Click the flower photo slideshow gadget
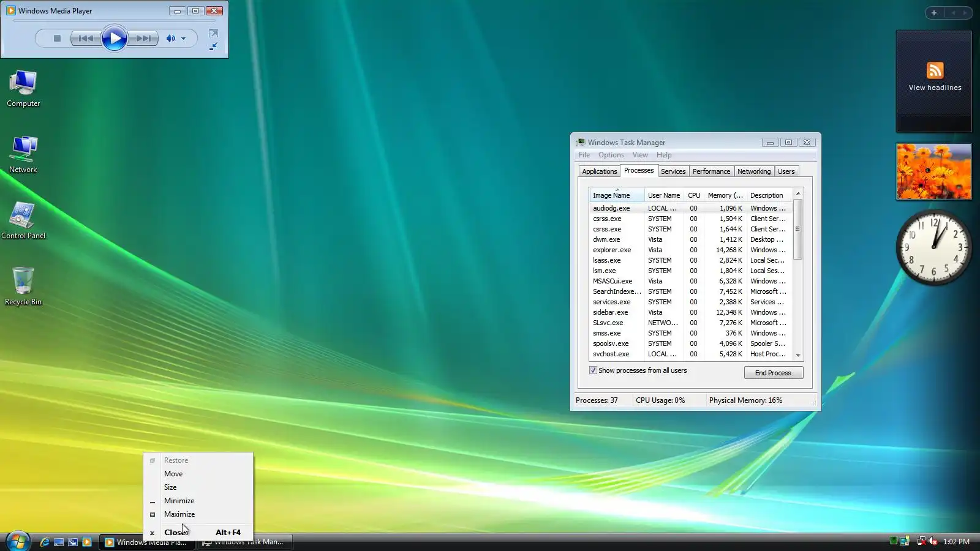980x551 pixels. 934,171
